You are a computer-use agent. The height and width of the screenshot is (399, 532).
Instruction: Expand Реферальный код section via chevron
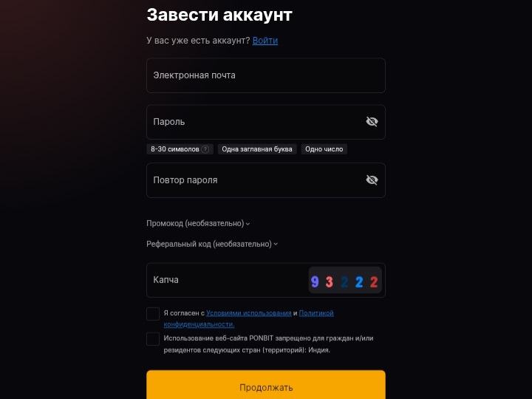point(276,245)
